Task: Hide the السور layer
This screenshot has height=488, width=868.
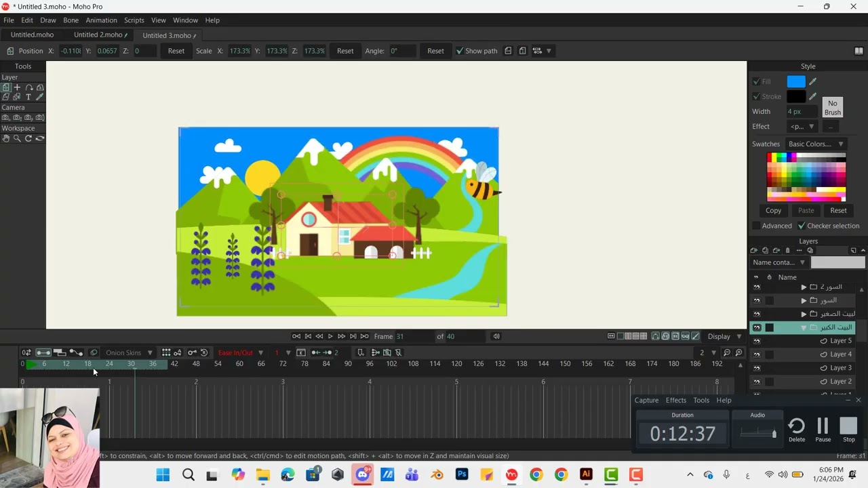Action: coord(757,300)
